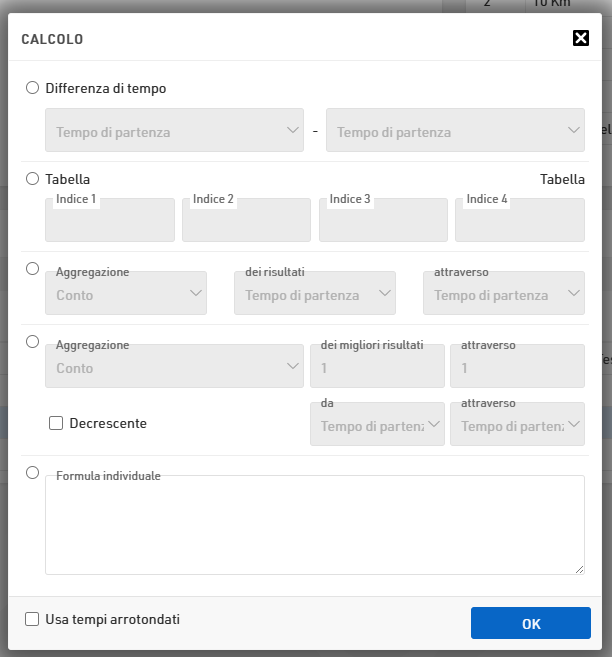The height and width of the screenshot is (657, 612).
Task: Select the Tabella radio option
Action: pyautogui.click(x=32, y=179)
